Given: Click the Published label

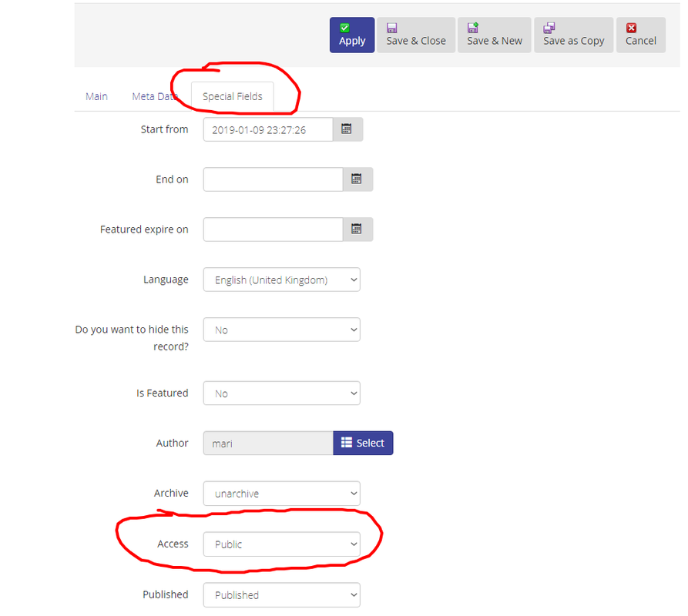Looking at the screenshot, I should (166, 594).
